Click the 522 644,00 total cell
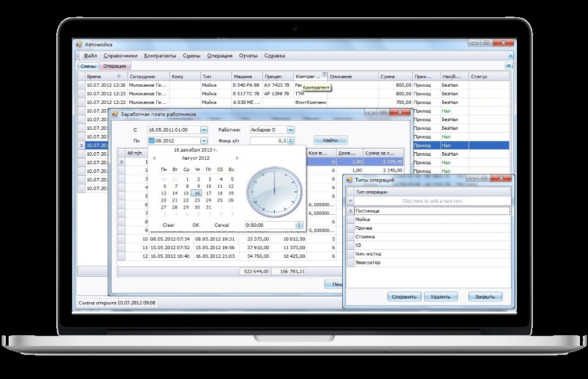588x379 pixels. pyautogui.click(x=254, y=271)
